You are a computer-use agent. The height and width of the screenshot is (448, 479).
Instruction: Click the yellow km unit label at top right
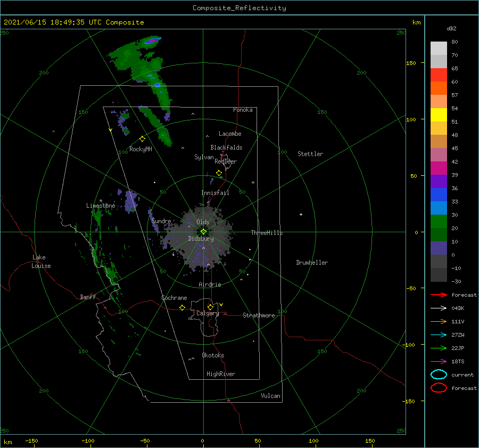click(x=416, y=22)
